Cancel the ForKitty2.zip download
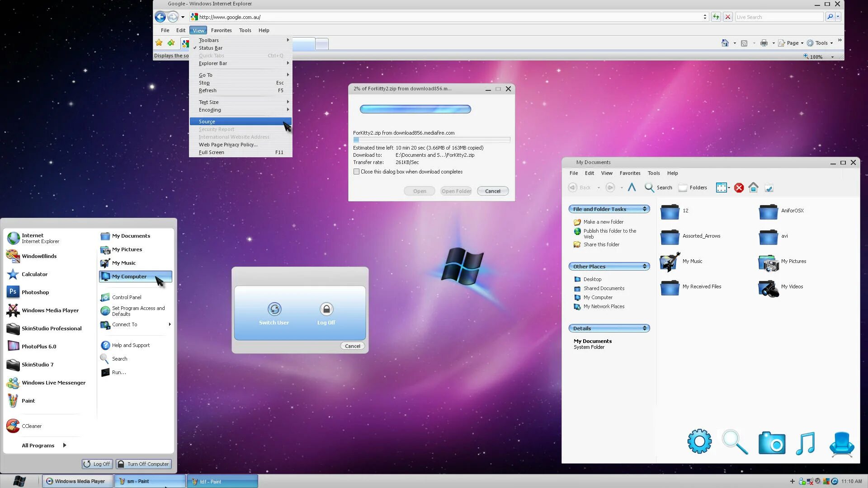Screen dimensions: 868x488 (x=492, y=191)
